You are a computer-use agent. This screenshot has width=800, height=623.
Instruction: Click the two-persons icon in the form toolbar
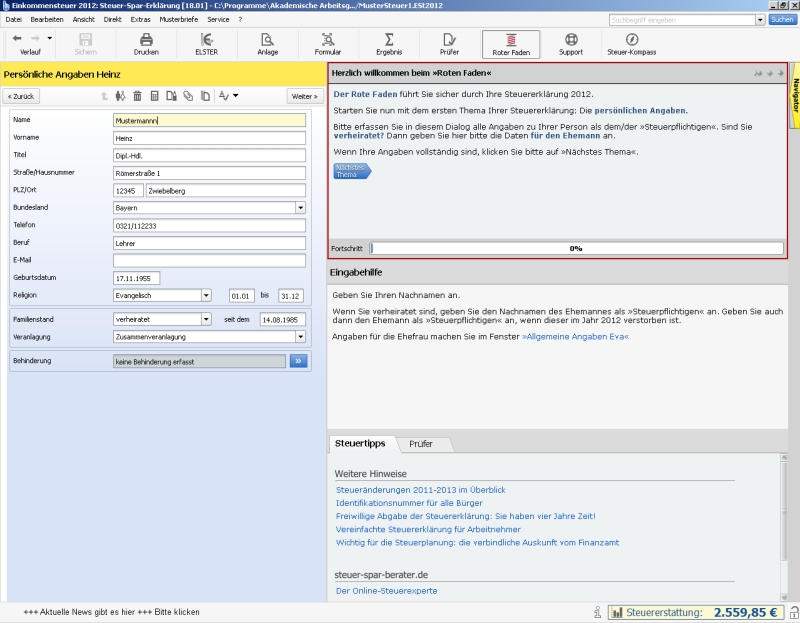(120, 96)
